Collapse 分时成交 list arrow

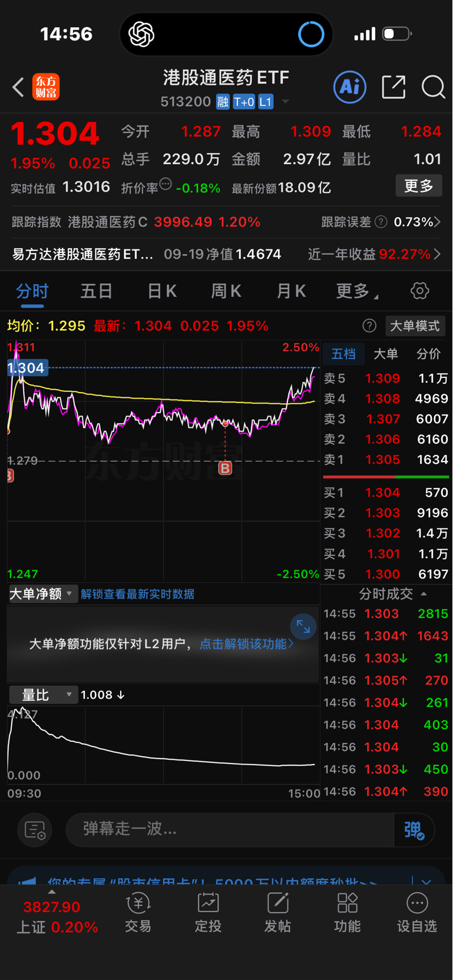(x=424, y=594)
